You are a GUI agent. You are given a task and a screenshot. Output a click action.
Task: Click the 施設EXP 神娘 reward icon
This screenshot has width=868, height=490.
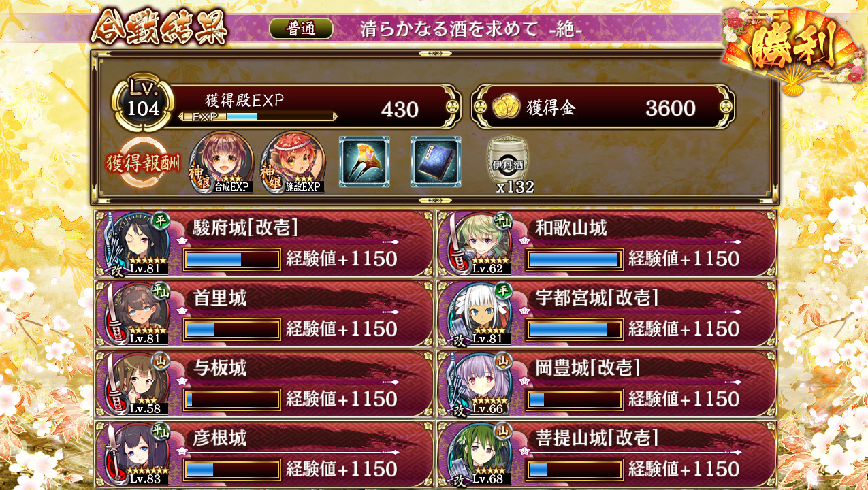tap(293, 162)
